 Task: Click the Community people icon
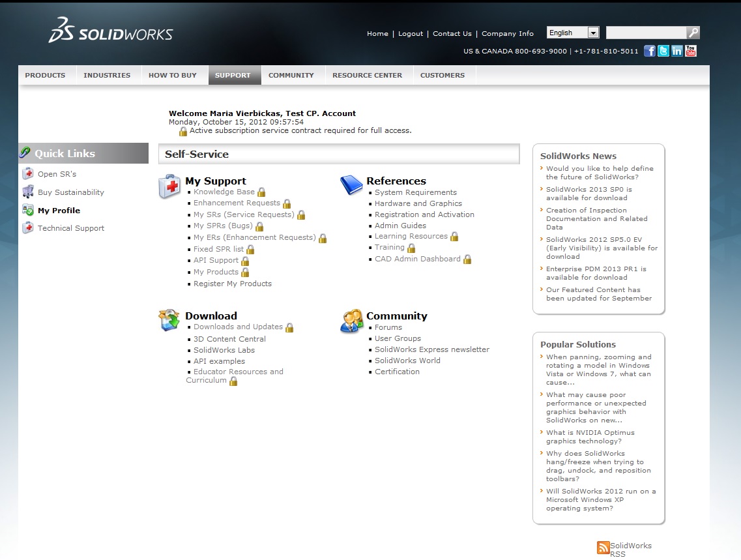coord(351,321)
